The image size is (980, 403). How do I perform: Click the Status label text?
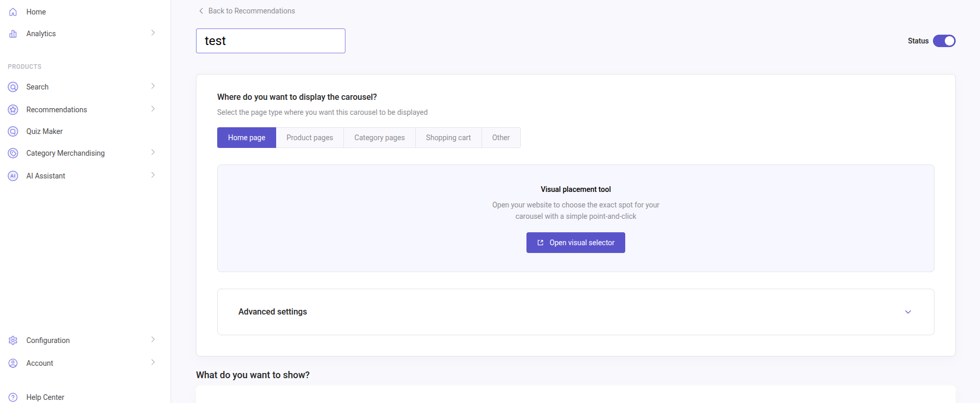click(x=918, y=41)
